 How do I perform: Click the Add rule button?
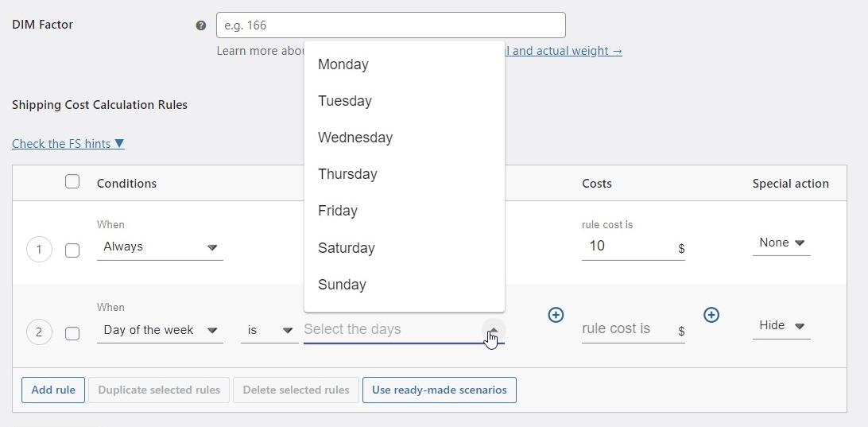[53, 390]
